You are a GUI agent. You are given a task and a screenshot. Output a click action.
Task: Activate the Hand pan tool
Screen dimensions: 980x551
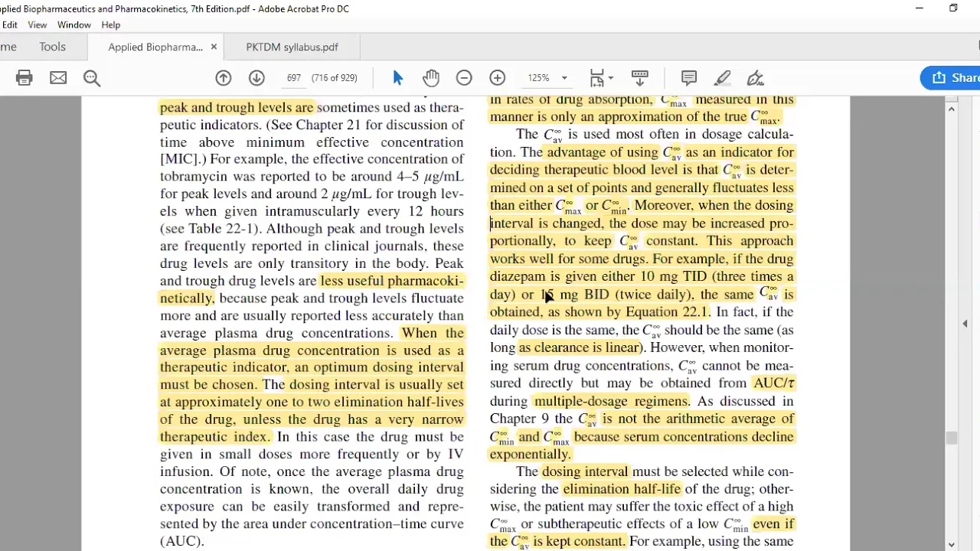pos(430,78)
